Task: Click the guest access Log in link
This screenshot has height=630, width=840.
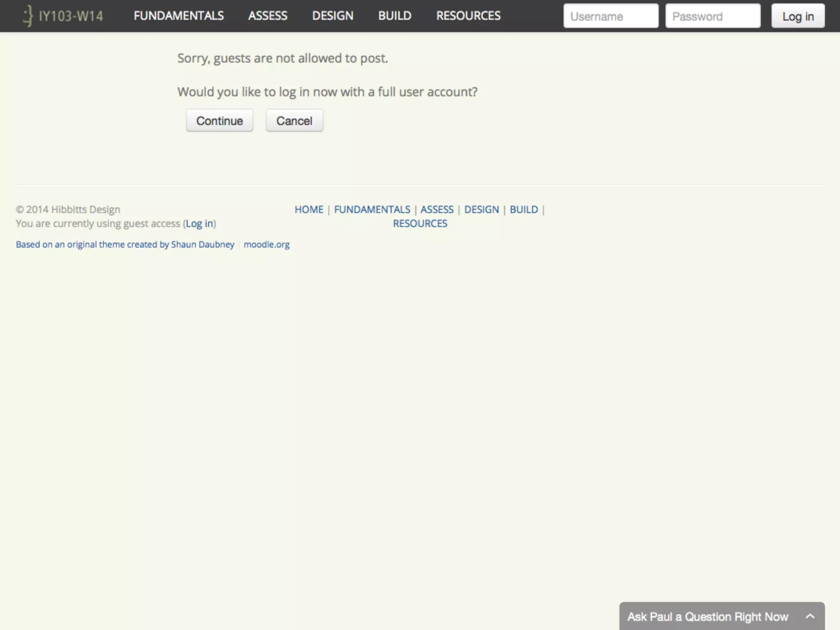Action: point(199,224)
